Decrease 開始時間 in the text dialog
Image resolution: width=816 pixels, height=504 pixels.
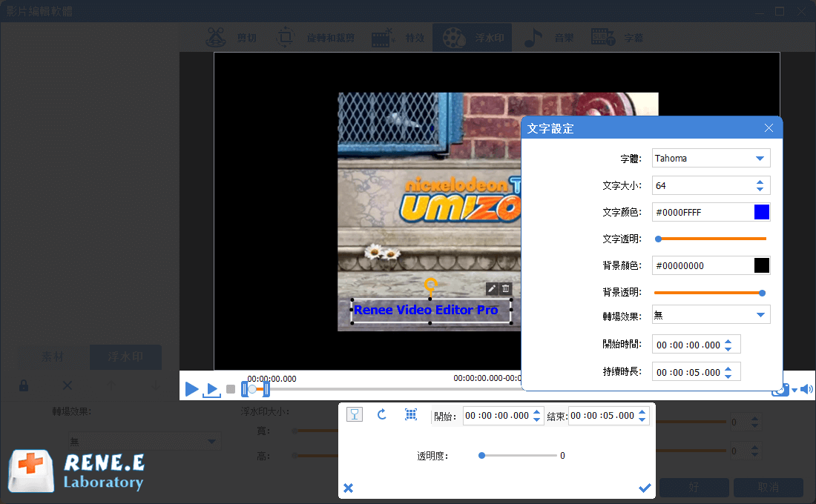tap(728, 348)
